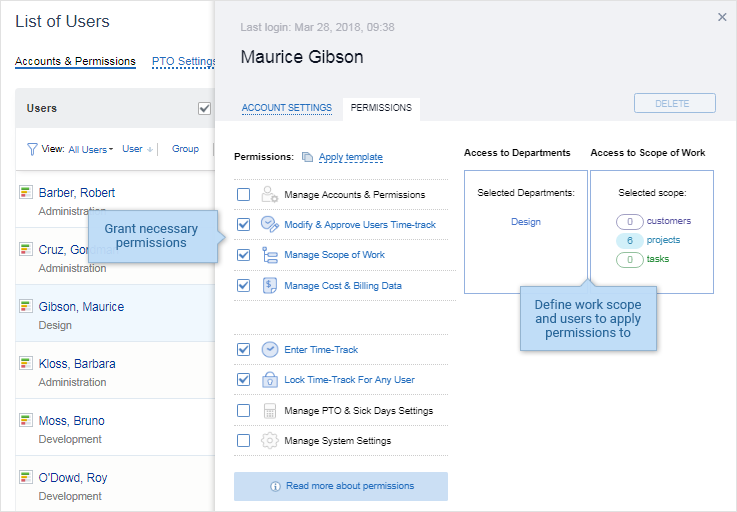Sort list by the User column
This screenshot has width=737, height=512.
click(137, 149)
